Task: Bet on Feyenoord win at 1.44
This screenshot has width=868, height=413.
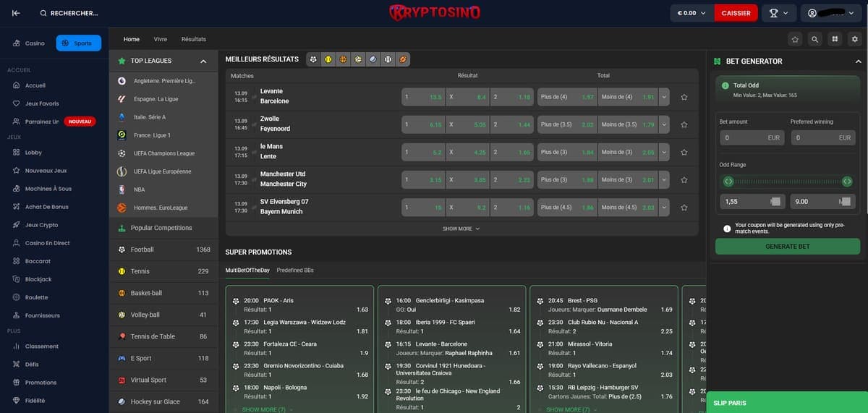Action: point(511,124)
